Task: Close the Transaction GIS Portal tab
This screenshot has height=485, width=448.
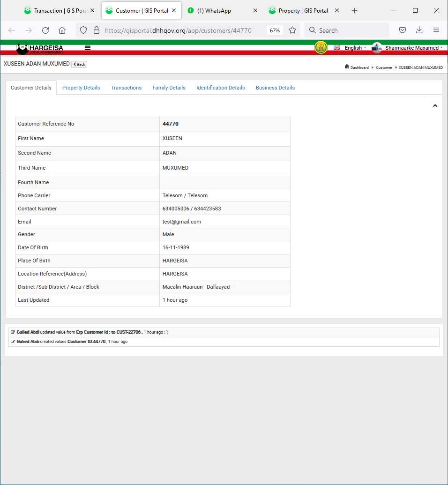Action: 92,10
